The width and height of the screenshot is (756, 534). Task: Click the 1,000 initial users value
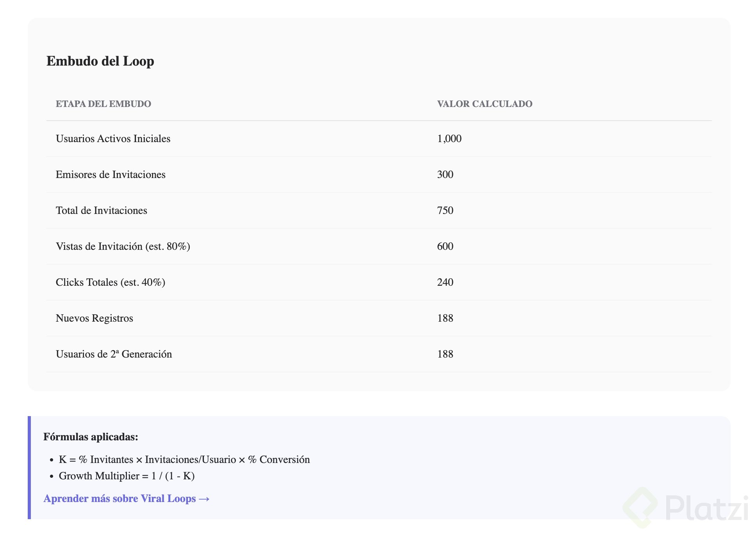[449, 139]
